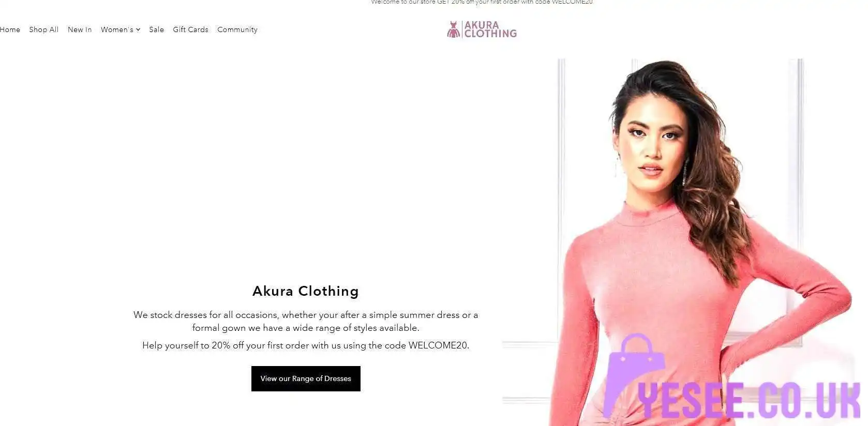Open the Sale section
This screenshot has height=426, width=868.
pyautogui.click(x=157, y=29)
